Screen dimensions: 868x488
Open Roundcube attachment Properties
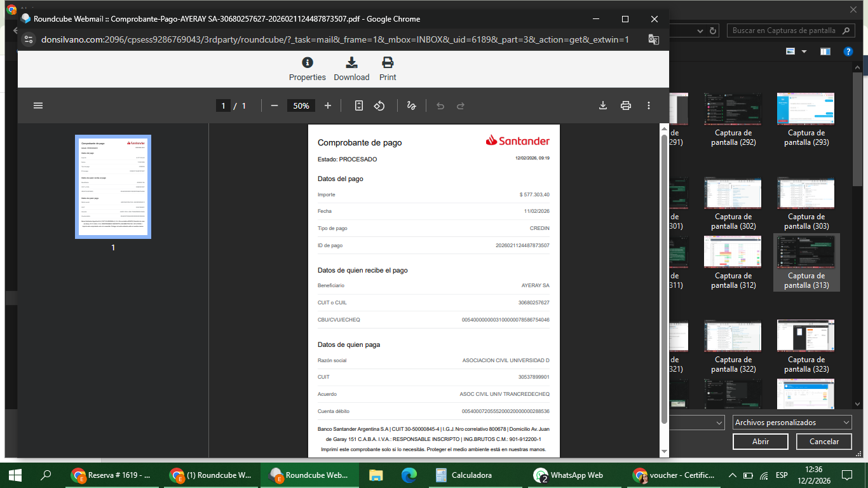[x=308, y=69]
